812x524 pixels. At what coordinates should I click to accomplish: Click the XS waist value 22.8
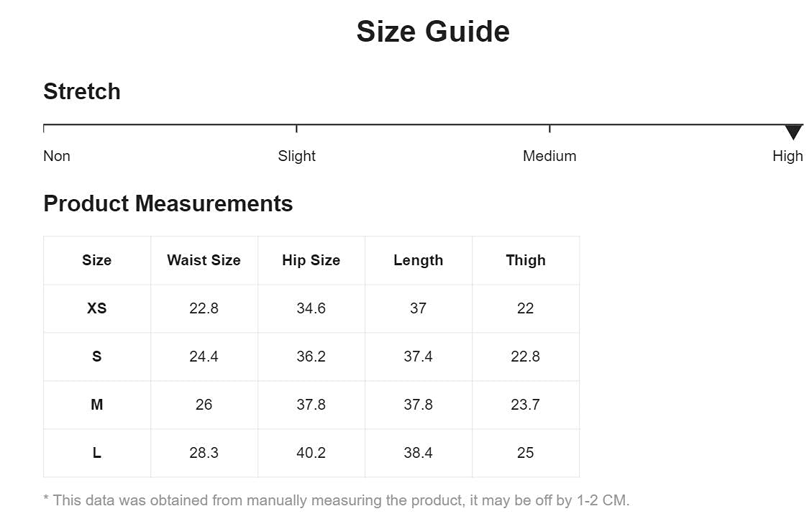coord(204,308)
